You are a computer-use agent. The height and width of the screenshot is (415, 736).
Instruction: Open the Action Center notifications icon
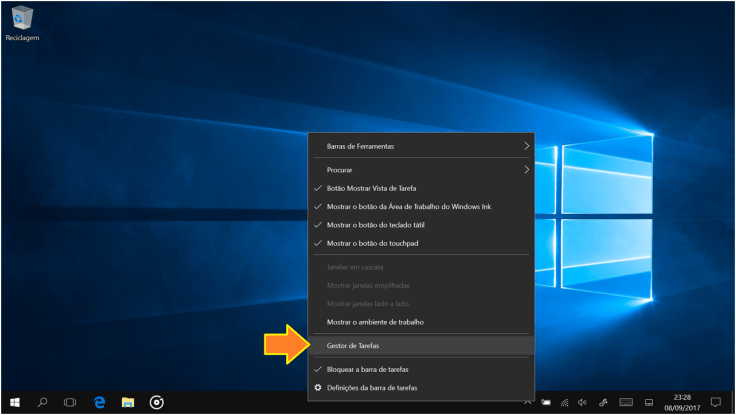pos(715,402)
